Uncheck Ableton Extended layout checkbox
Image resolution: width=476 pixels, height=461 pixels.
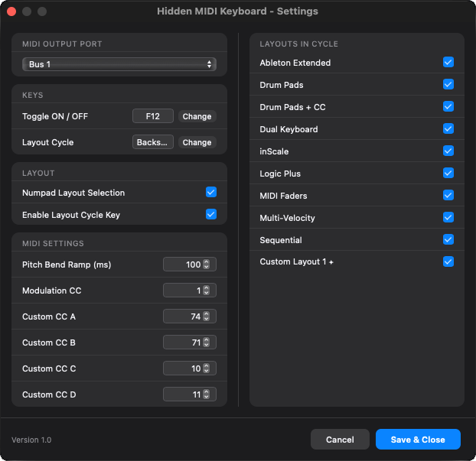point(448,62)
